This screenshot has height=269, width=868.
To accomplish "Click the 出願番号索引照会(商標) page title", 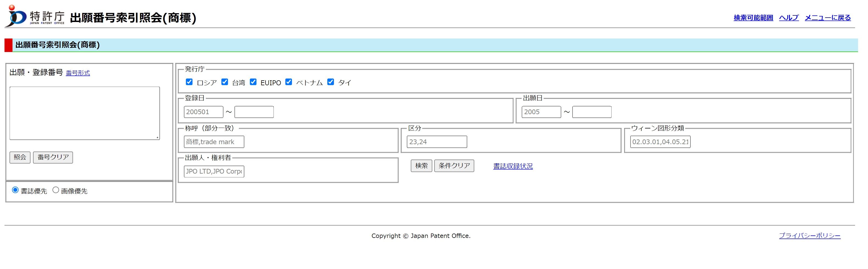I will click(x=133, y=18).
